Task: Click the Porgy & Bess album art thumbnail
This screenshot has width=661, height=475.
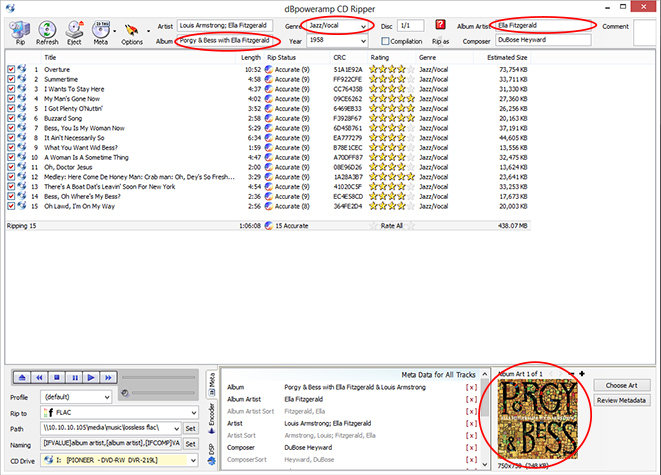Action: [537, 419]
